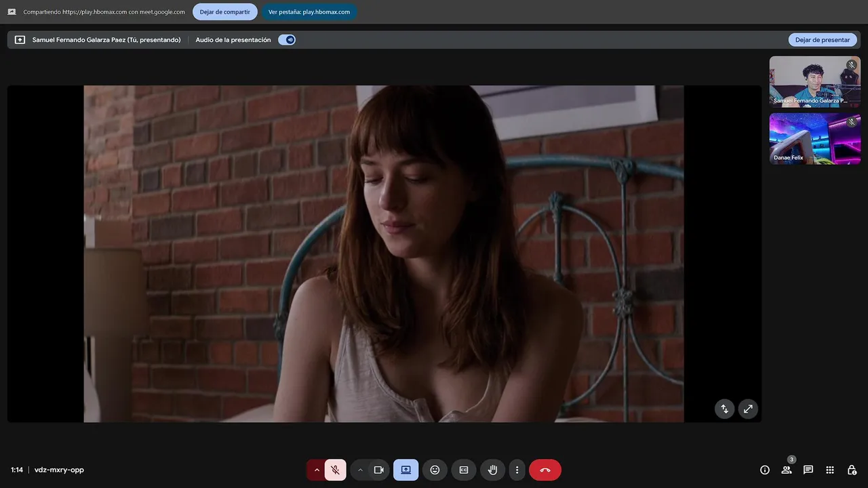Open host controls lock icon
This screenshot has width=868, height=488.
852,470
